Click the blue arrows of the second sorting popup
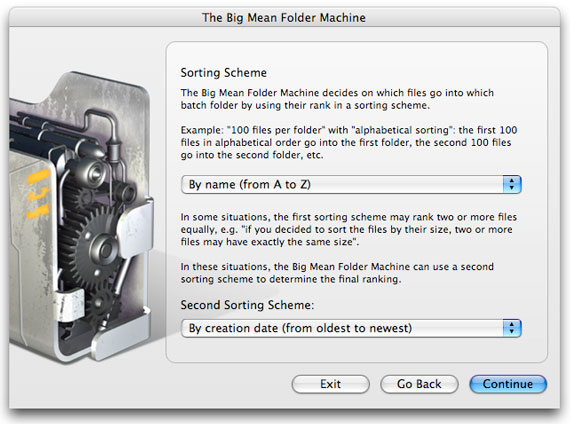This screenshot has height=424, width=570. [512, 328]
